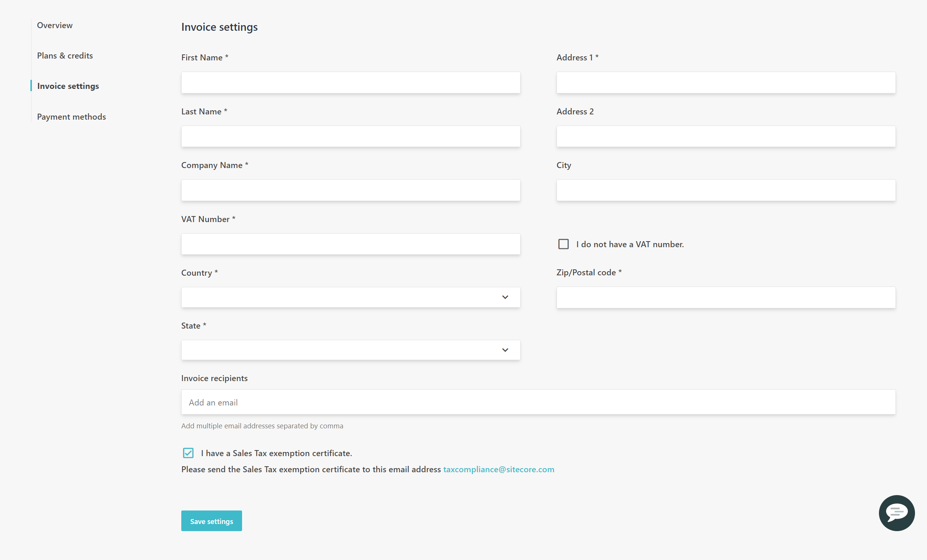Select the Zip/Postal code field
Image resolution: width=927 pixels, height=560 pixels.
click(x=725, y=297)
